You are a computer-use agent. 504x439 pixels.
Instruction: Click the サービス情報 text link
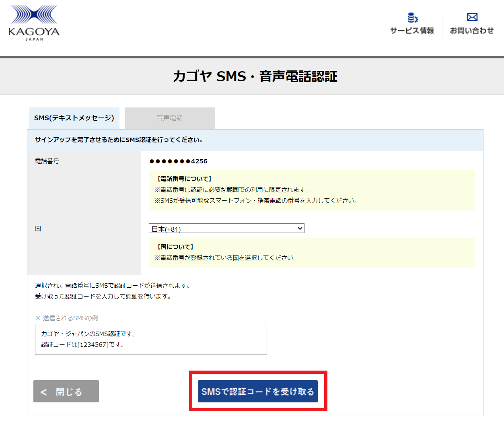coord(412,31)
